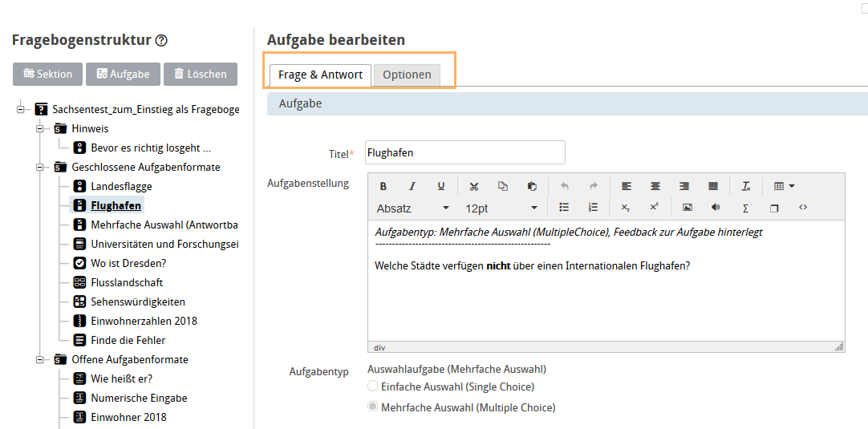Select Mehrfache Auswahl (Antwortba... tree item
Viewport: 868px width, 429px height.
point(165,225)
